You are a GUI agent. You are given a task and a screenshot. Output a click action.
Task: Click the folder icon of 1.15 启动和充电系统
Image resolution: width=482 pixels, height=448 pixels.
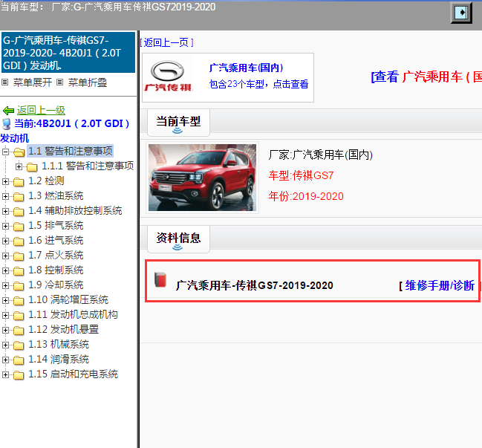pyautogui.click(x=19, y=375)
